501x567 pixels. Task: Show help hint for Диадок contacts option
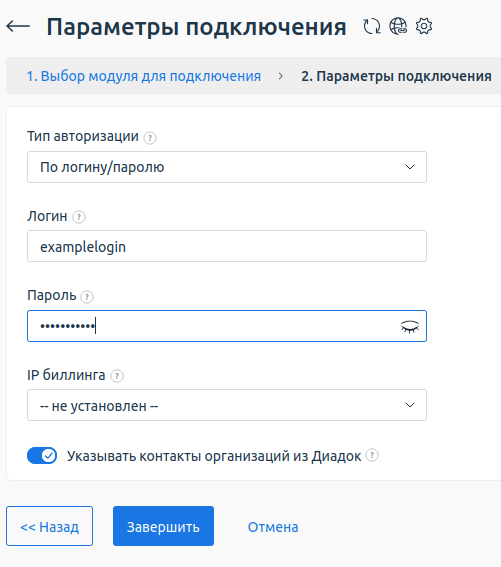[372, 455]
